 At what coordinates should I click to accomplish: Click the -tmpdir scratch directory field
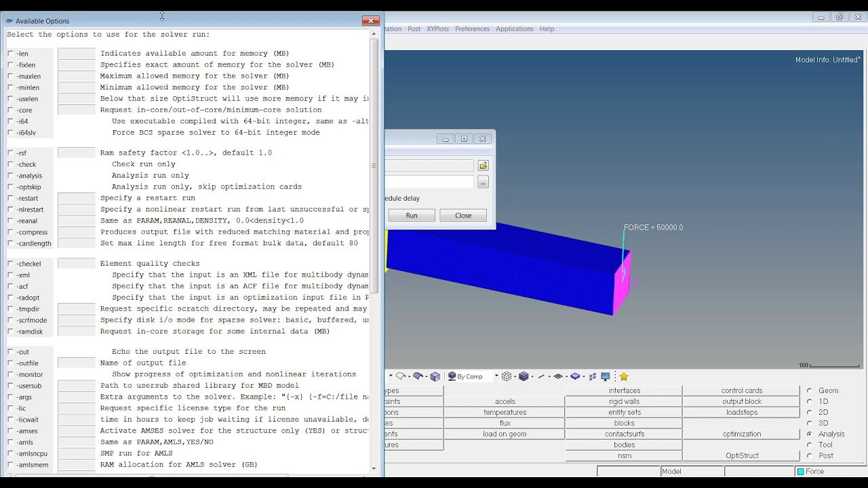pyautogui.click(x=77, y=309)
